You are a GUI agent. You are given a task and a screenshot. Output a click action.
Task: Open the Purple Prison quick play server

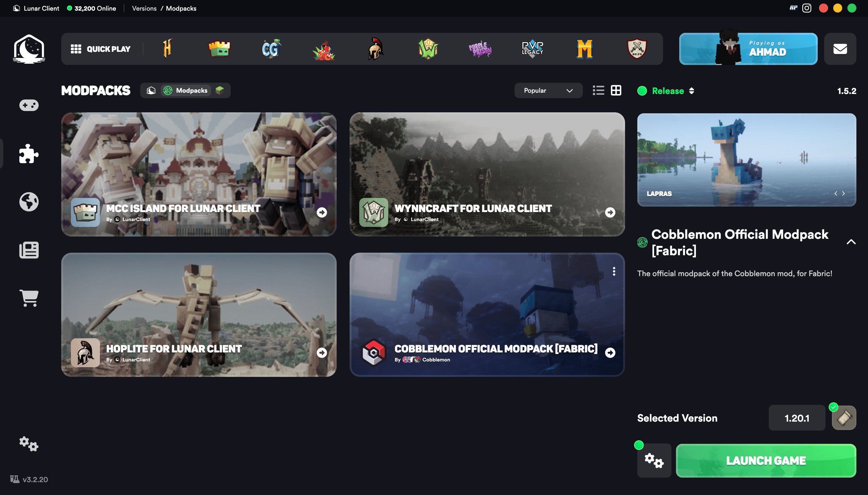click(481, 49)
